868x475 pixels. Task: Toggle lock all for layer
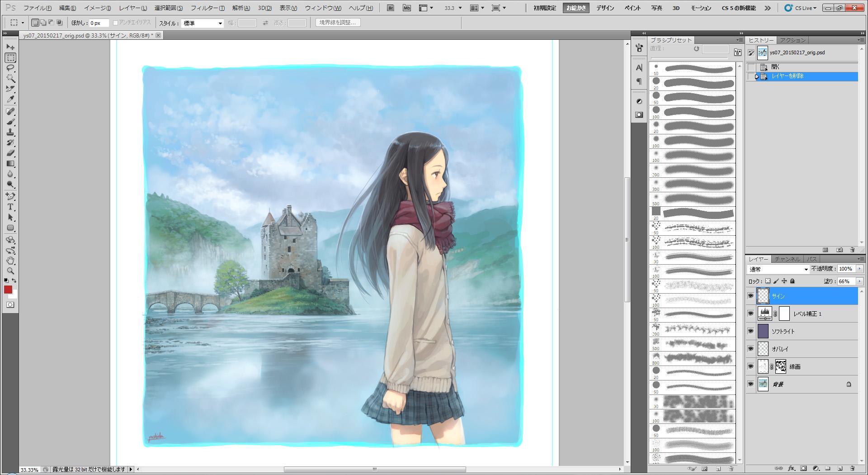(792, 281)
